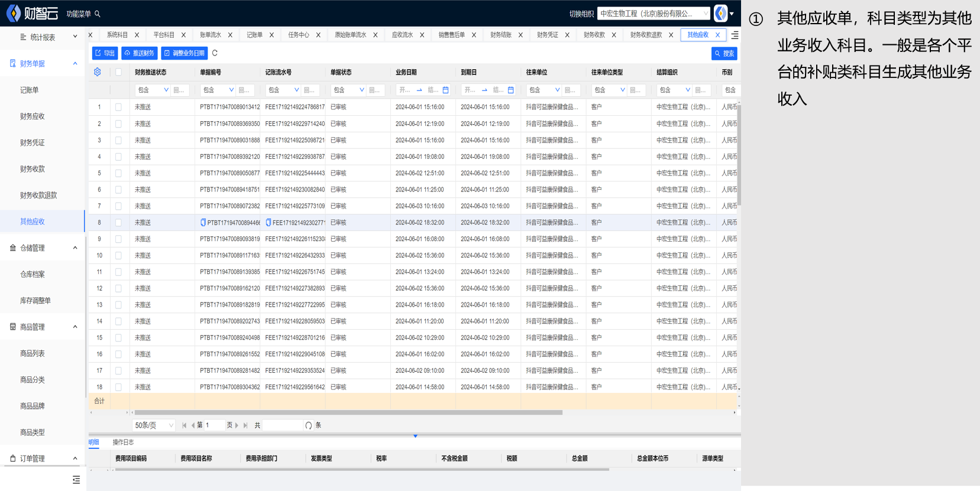Open the 业务日期 calendar picker icon
980x491 pixels.
click(x=445, y=90)
